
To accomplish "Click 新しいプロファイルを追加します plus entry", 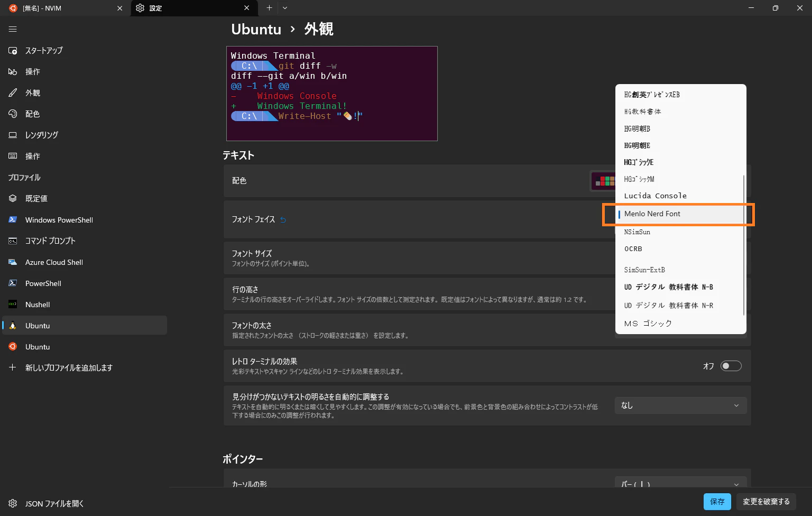I will (x=85, y=367).
